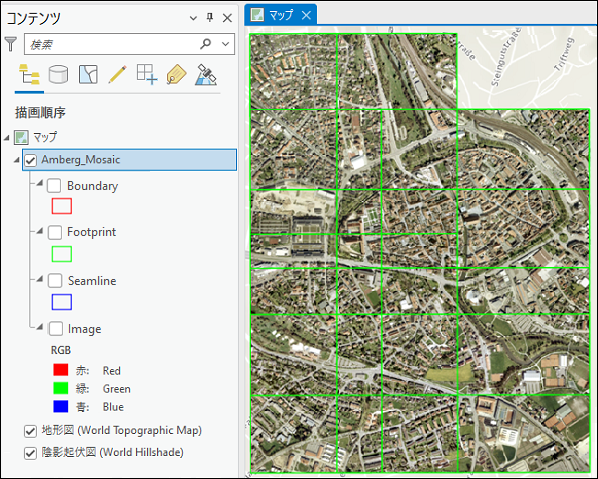
Task: Switch to List By Data Source icon
Action: click(58, 74)
